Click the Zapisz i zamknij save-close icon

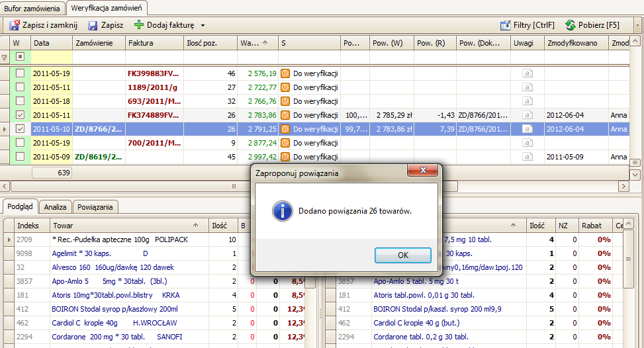[x=15, y=25]
